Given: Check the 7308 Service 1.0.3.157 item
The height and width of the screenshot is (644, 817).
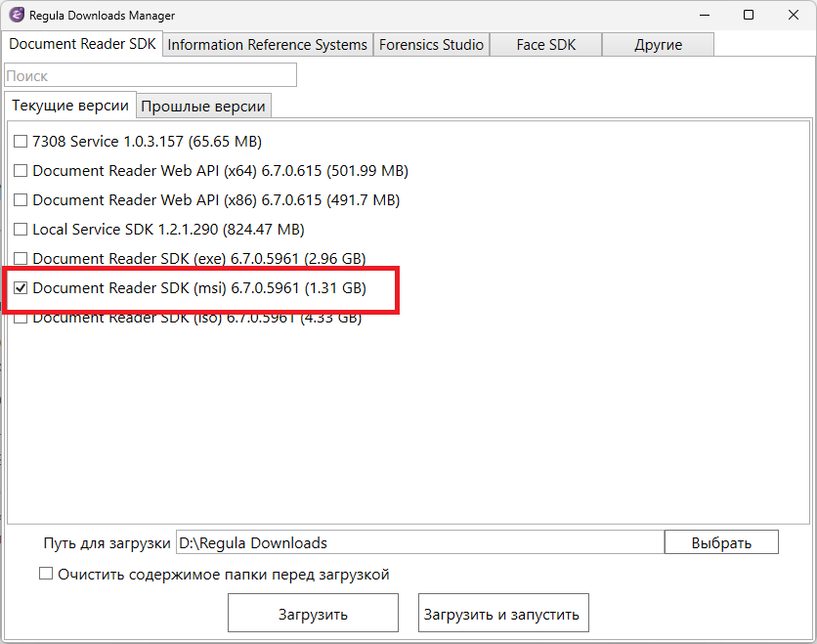Looking at the screenshot, I should tap(20, 141).
